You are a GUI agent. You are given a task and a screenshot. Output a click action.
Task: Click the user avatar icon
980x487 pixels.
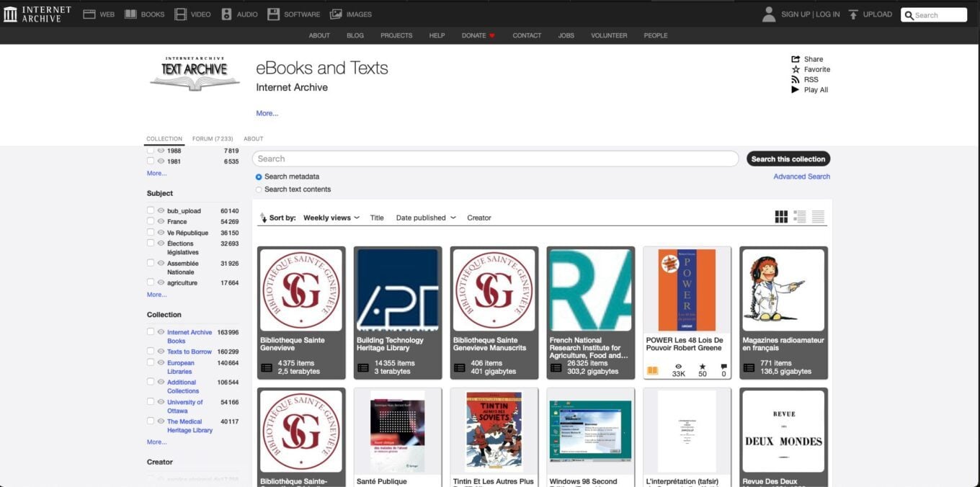769,14
